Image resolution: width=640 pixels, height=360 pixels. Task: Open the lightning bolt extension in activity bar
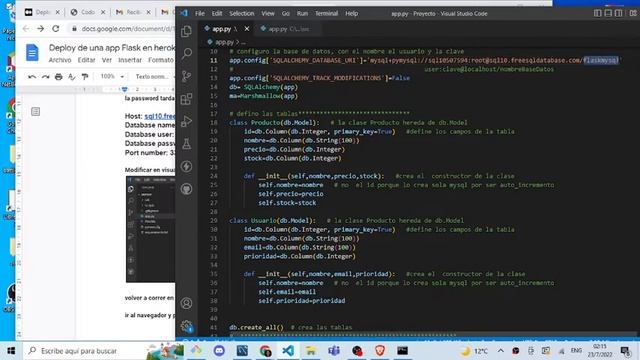click(x=187, y=167)
